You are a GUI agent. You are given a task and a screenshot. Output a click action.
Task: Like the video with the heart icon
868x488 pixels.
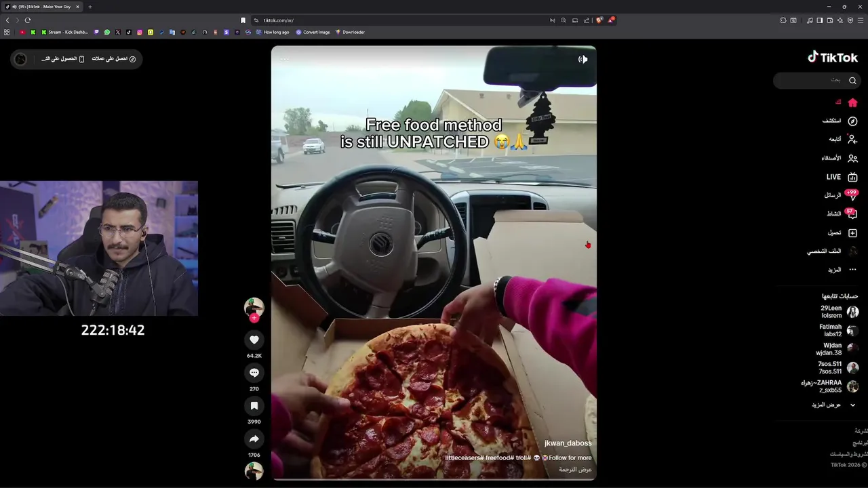(x=254, y=340)
